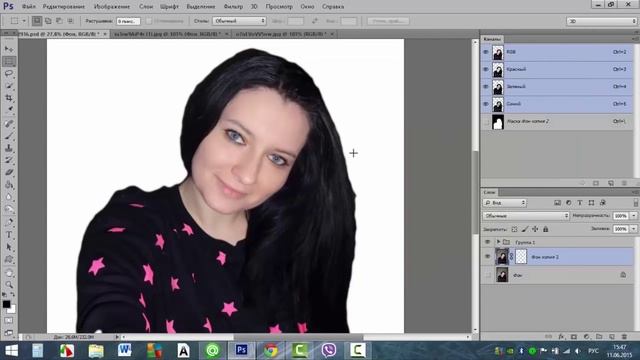Click the foreground color swatch
The width and height of the screenshot is (640, 360).
click(x=6, y=304)
